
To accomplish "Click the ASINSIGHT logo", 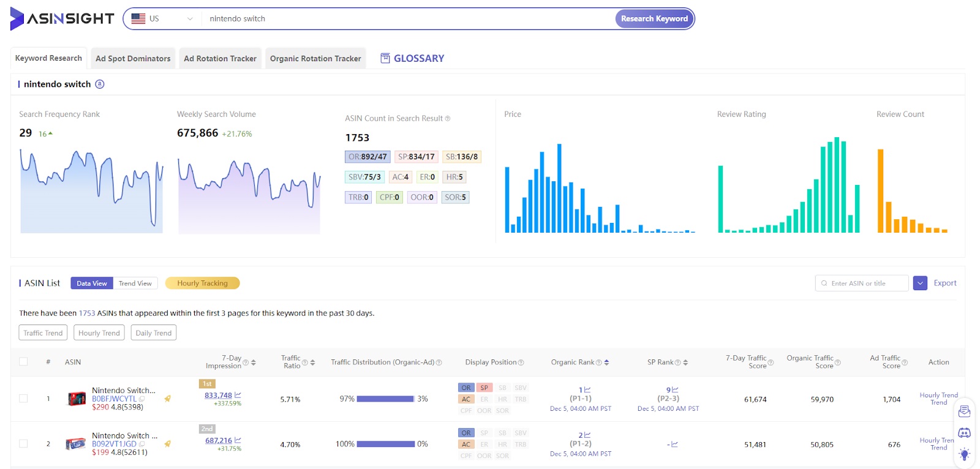I will click(x=62, y=19).
